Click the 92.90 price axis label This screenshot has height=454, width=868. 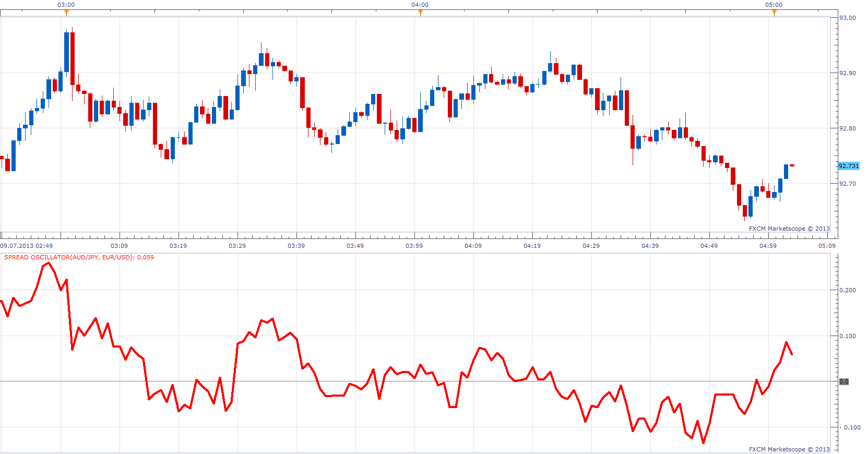click(848, 73)
